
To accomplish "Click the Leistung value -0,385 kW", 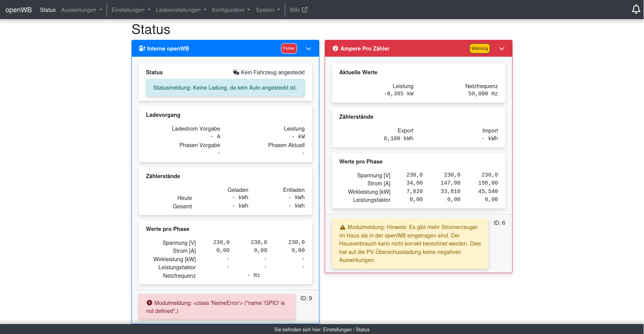I will [x=399, y=93].
